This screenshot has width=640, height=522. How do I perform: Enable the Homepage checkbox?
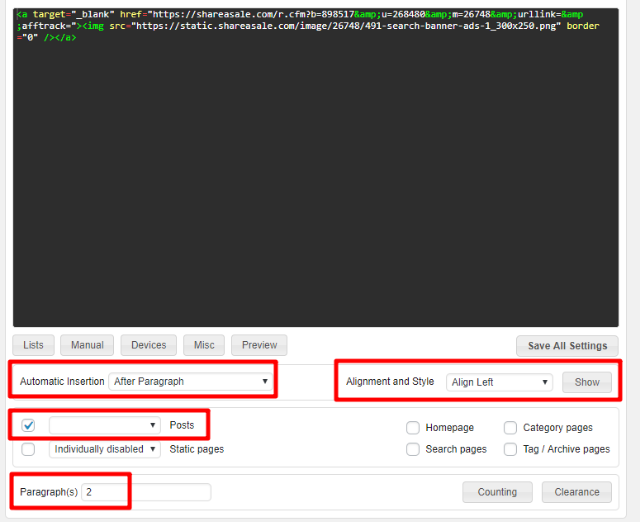(x=413, y=428)
